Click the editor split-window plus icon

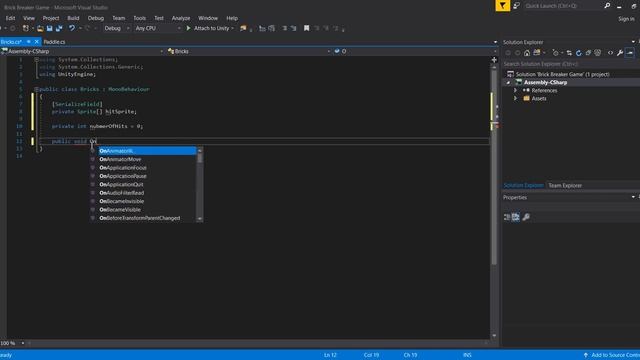click(494, 60)
